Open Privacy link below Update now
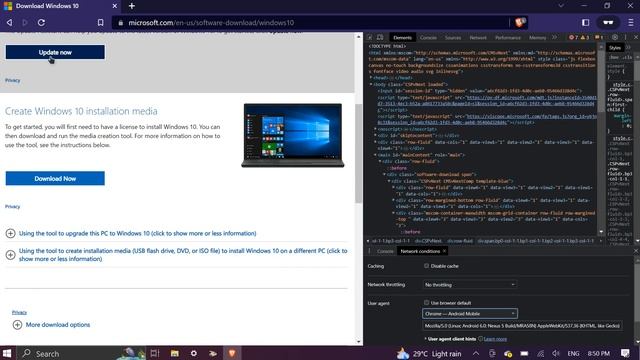The width and height of the screenshot is (640, 360). pos(13,80)
